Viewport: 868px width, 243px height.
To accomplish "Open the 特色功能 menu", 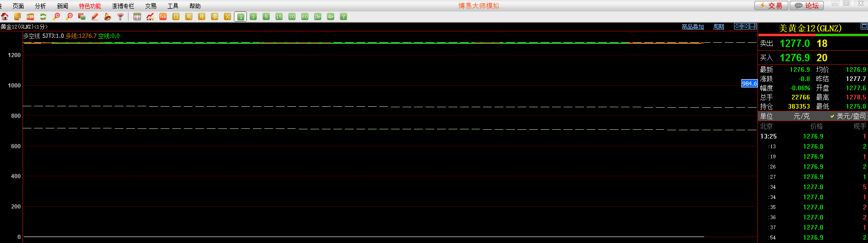I will [90, 6].
